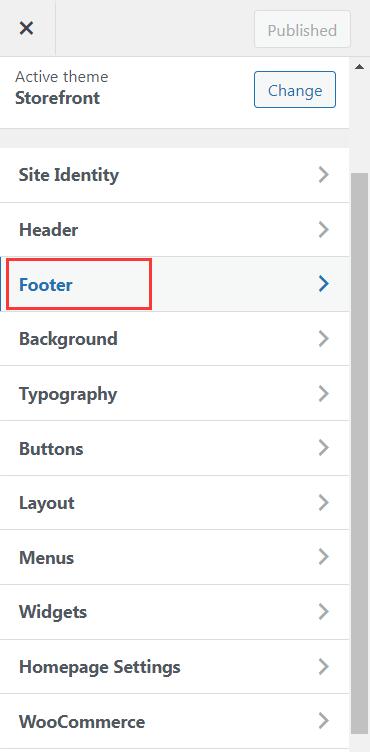Image resolution: width=370 pixels, height=752 pixels.
Task: Expand the Widgets panel
Action: tap(175, 612)
